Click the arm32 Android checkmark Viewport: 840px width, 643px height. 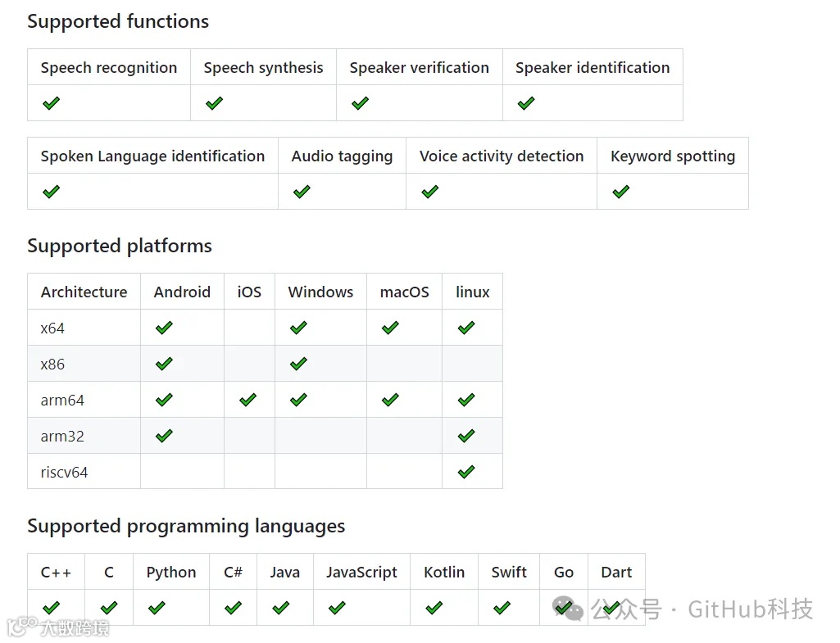point(164,436)
